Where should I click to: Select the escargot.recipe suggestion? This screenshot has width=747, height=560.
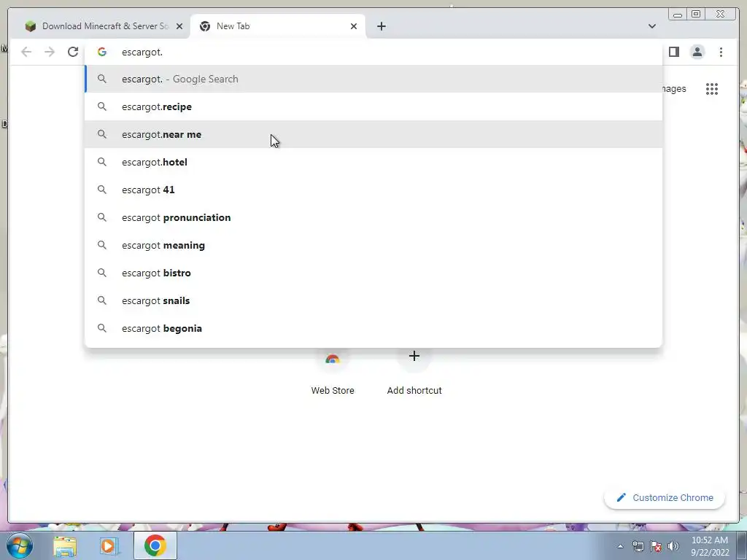point(373,106)
